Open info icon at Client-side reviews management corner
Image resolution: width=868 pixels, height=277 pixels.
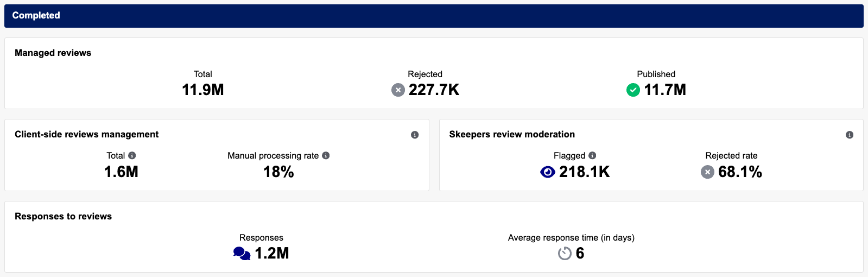(x=415, y=135)
